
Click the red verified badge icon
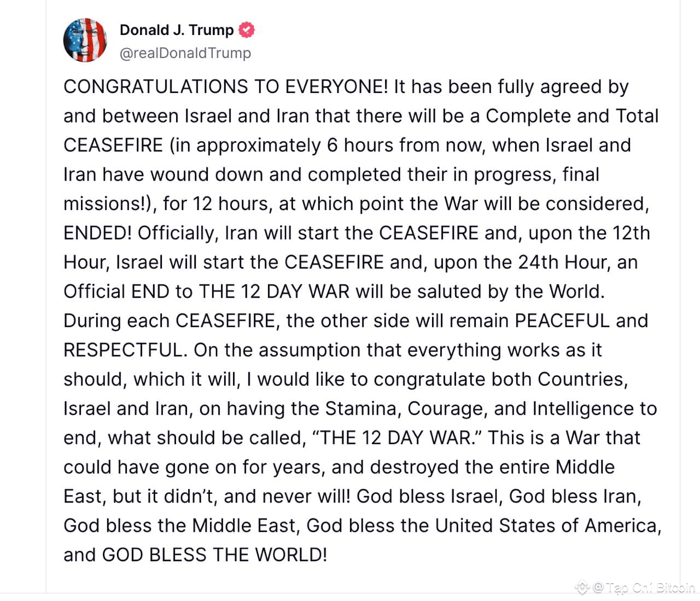(x=247, y=30)
